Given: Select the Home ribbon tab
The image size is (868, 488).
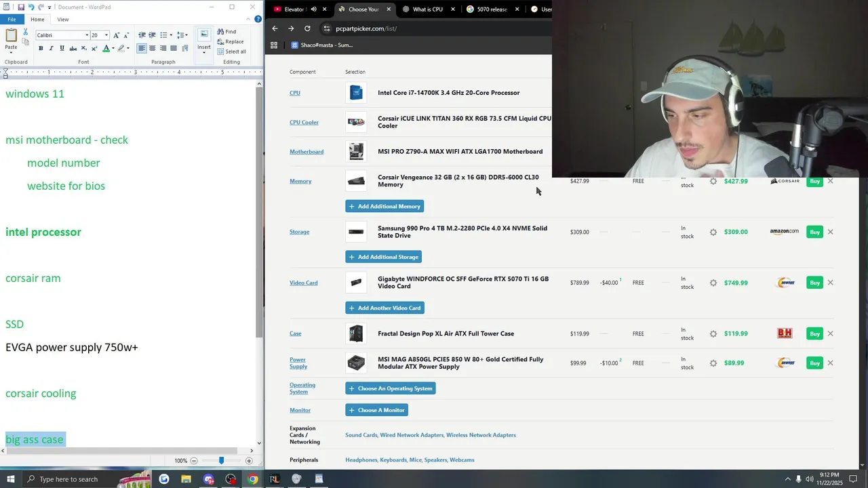Looking at the screenshot, I should pyautogui.click(x=37, y=20).
